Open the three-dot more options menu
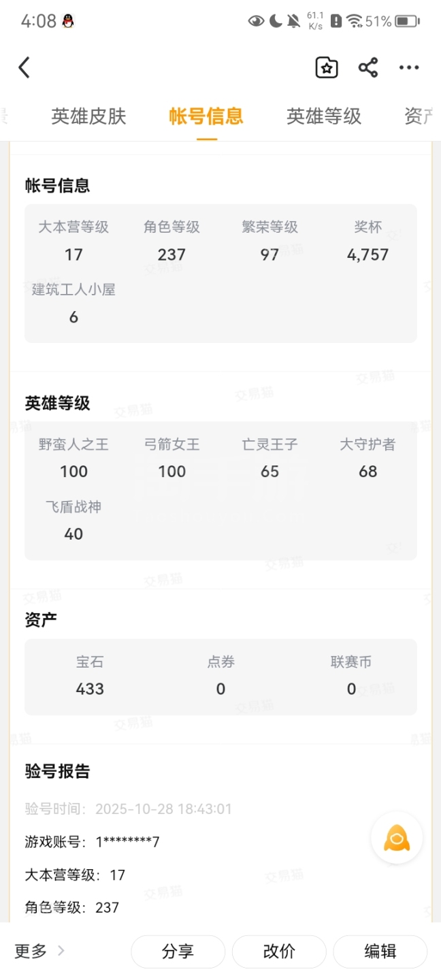Image resolution: width=441 pixels, height=980 pixels. tap(409, 67)
